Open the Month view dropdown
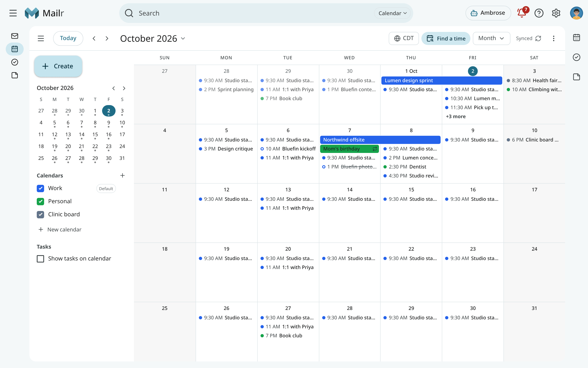Viewport: 588px width, 368px height. click(x=491, y=38)
